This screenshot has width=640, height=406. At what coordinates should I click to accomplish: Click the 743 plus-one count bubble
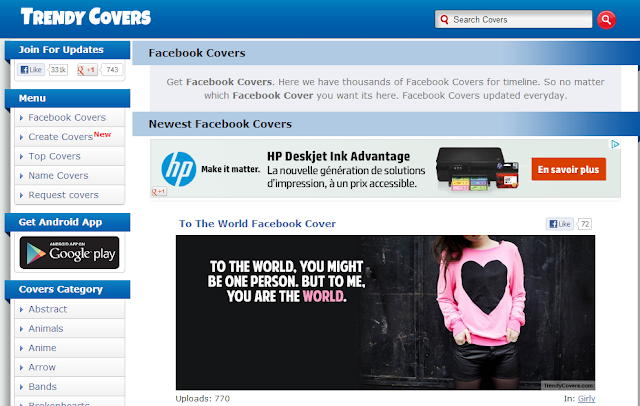pyautogui.click(x=112, y=70)
